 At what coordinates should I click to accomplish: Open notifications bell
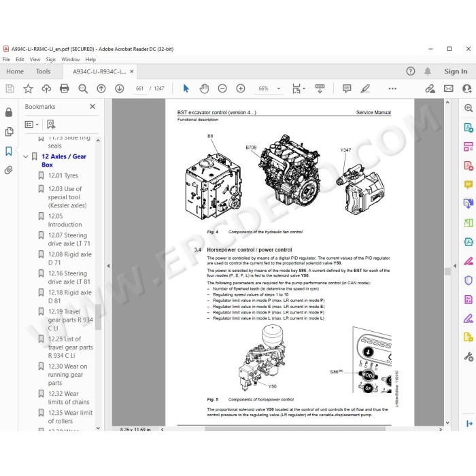point(428,71)
